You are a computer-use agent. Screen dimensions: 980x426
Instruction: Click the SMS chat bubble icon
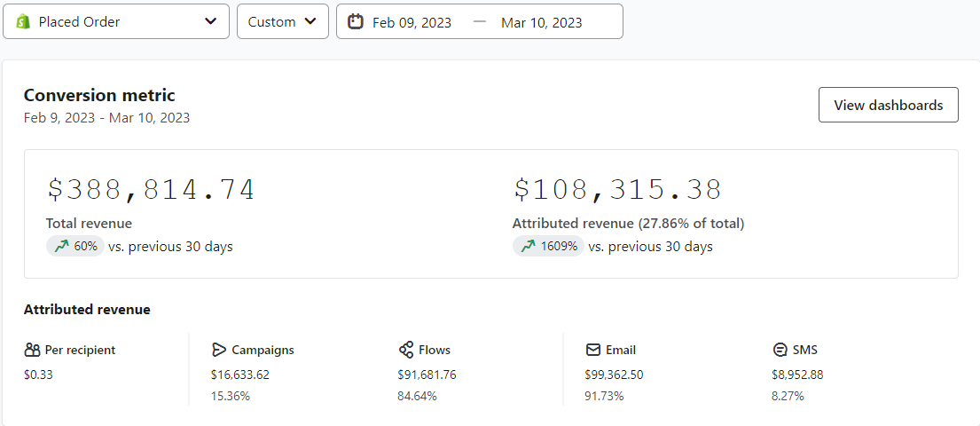(780, 350)
